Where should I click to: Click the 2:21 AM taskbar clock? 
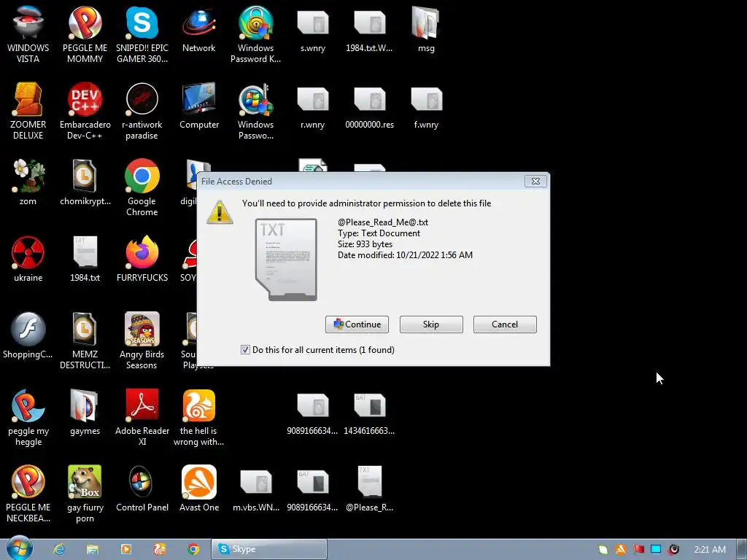710,550
